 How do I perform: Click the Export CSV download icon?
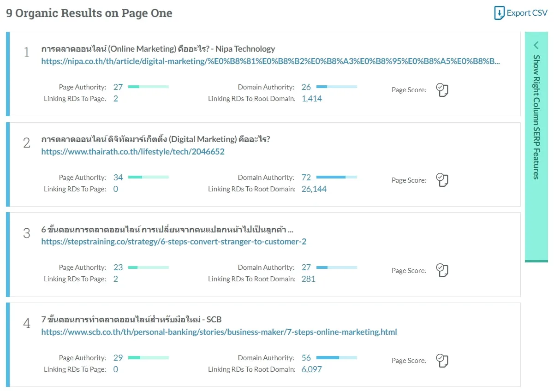pos(499,13)
